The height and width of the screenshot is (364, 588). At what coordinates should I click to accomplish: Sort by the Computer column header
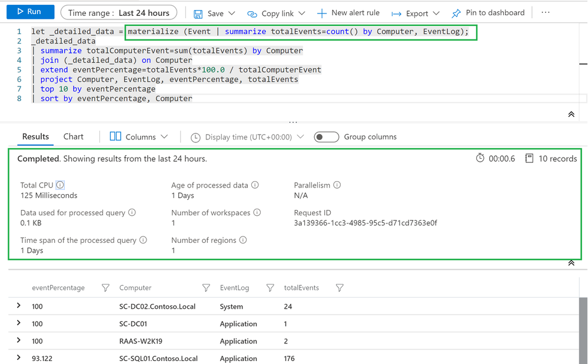[x=135, y=288]
